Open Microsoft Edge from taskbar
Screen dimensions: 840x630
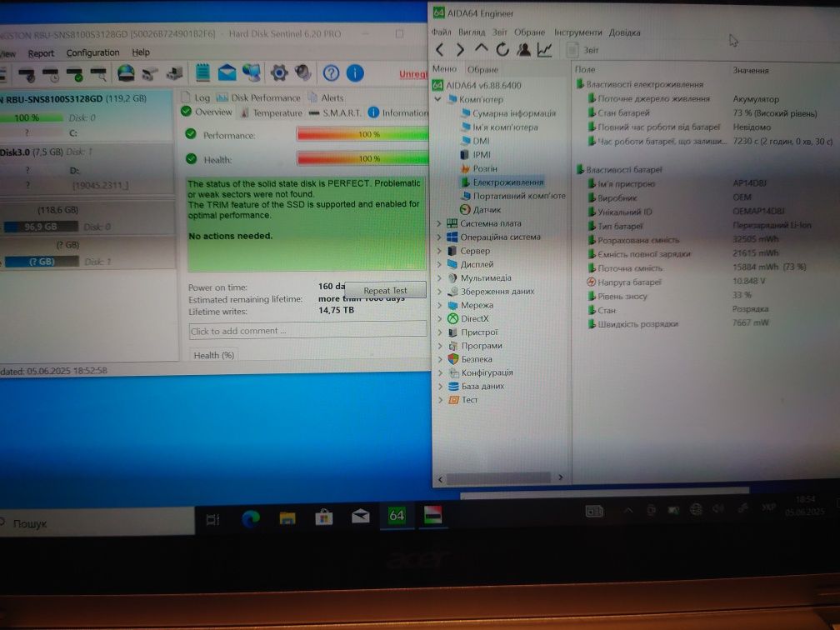(x=251, y=517)
